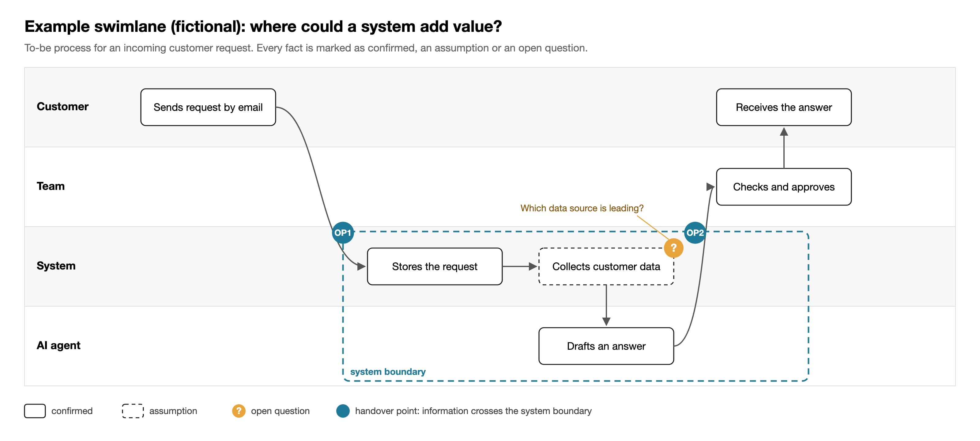Click the OP2 handover point marker

695,232
